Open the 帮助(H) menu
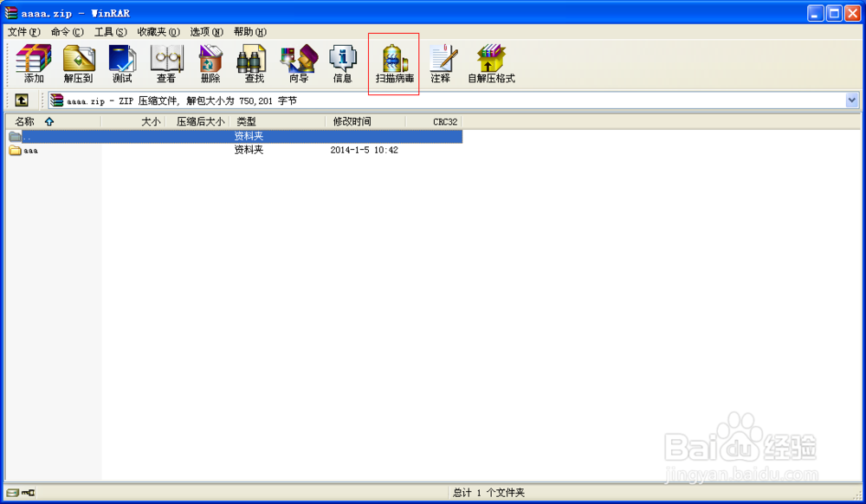The width and height of the screenshot is (866, 504). click(249, 32)
